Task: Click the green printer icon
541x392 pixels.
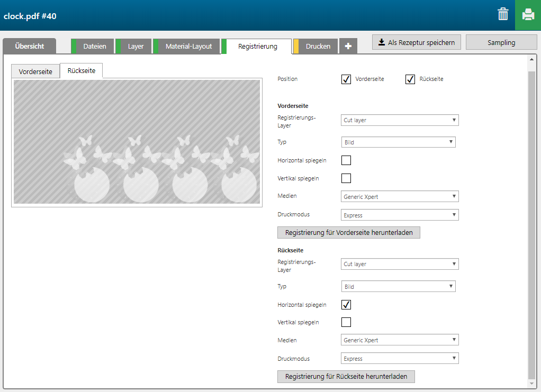Action: click(528, 15)
